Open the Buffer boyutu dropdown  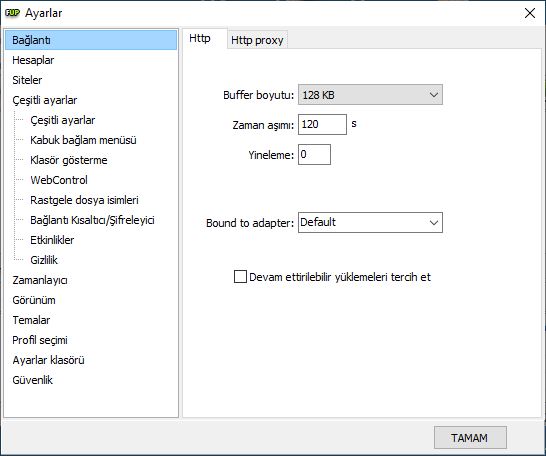370,95
